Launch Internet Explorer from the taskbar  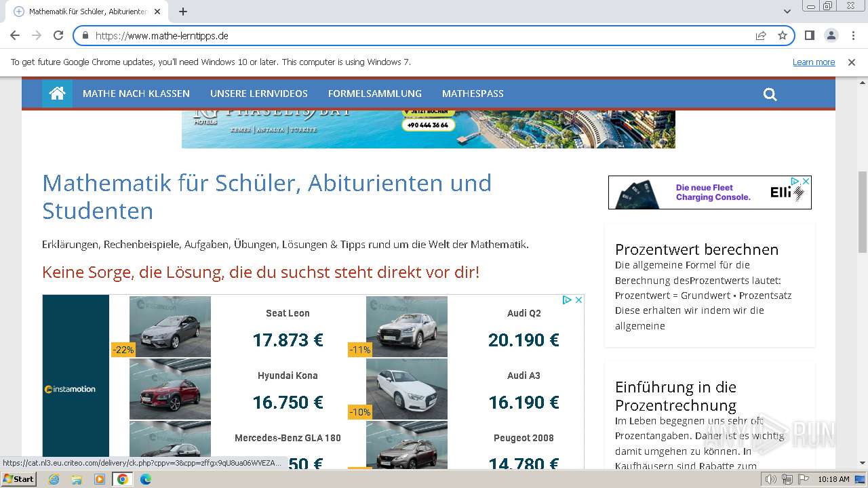[54, 479]
